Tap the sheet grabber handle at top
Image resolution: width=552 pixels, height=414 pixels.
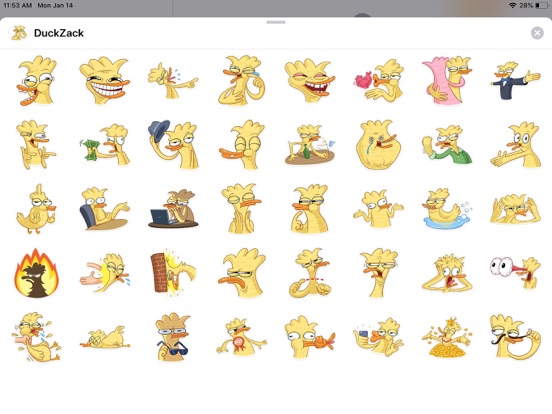click(x=276, y=22)
